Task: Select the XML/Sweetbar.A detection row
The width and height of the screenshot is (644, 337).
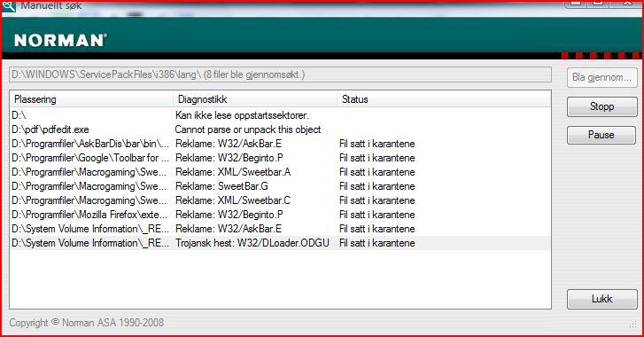Action: [x=280, y=172]
